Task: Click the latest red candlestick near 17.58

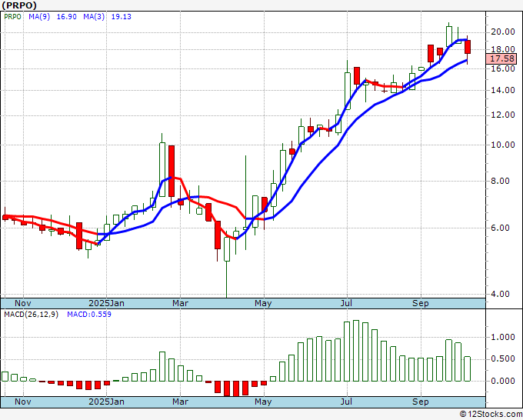Action: [x=468, y=47]
